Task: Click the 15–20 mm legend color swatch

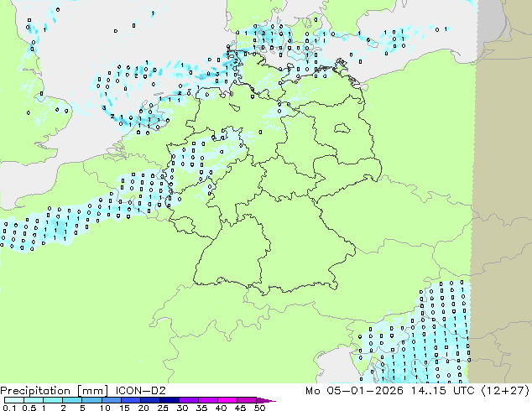Action: click(130, 400)
